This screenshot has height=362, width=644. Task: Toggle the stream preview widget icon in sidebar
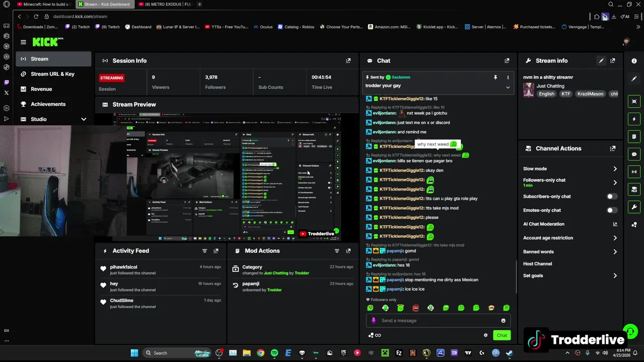point(634,102)
